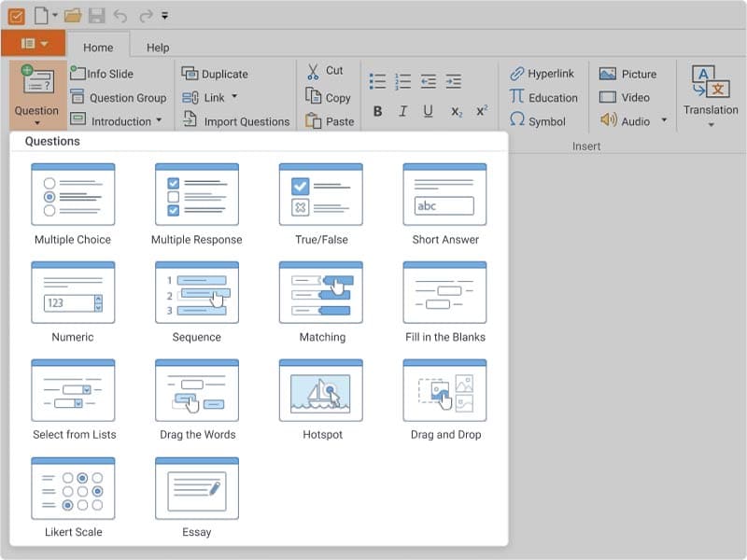
Task: Switch to the Help tab
Action: click(x=157, y=46)
